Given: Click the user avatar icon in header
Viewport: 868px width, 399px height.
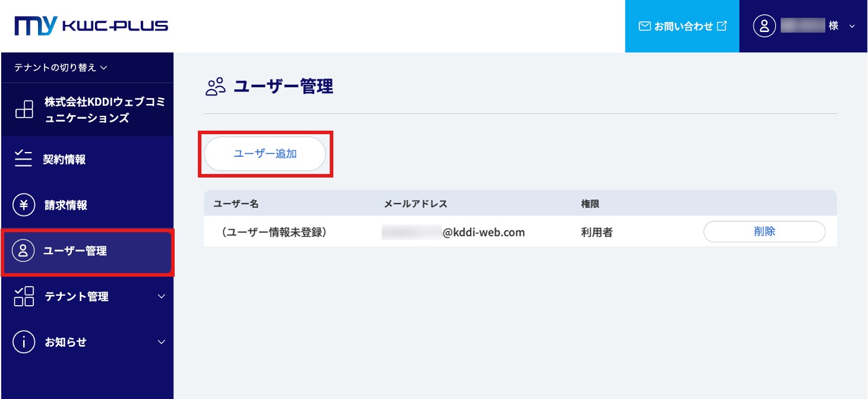Looking at the screenshot, I should click(765, 26).
